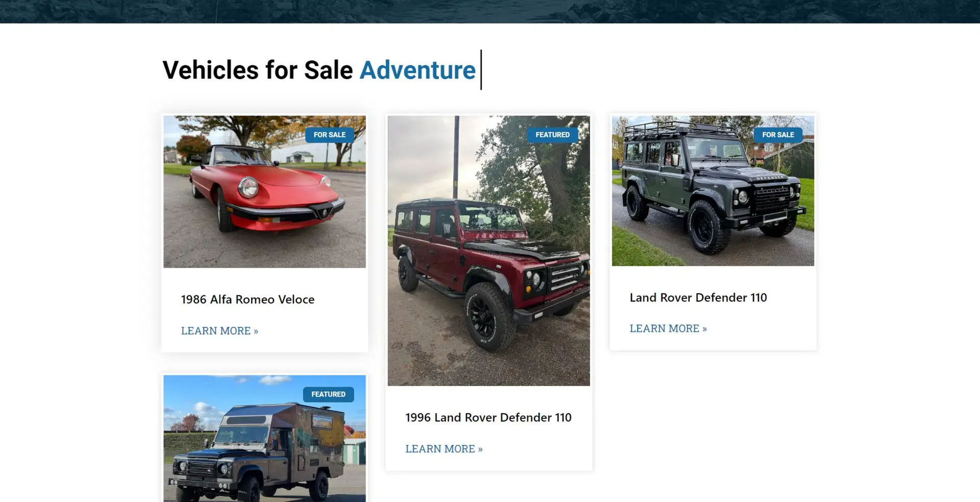
Task: Open the 1986 Alfa Romeo Veloce title
Action: (248, 299)
